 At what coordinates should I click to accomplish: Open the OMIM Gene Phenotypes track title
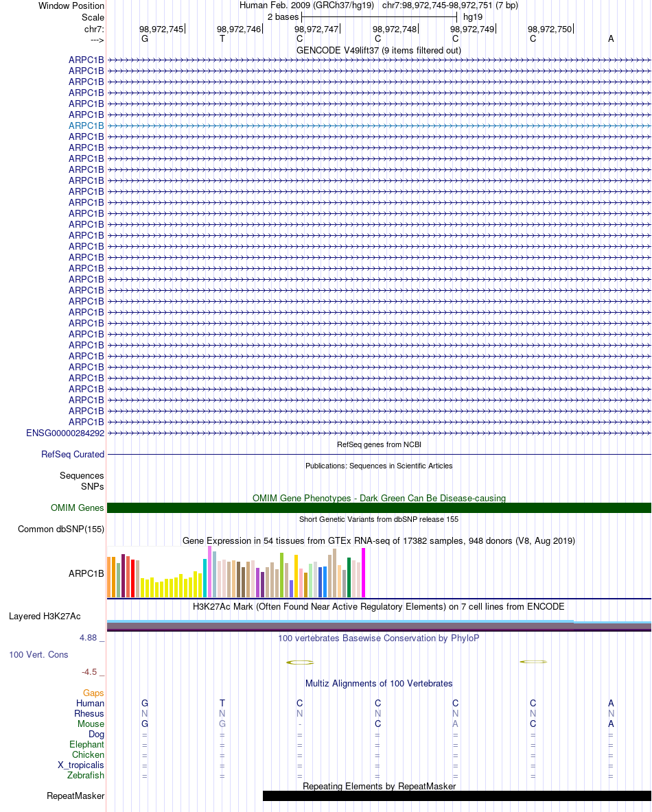tap(379, 498)
